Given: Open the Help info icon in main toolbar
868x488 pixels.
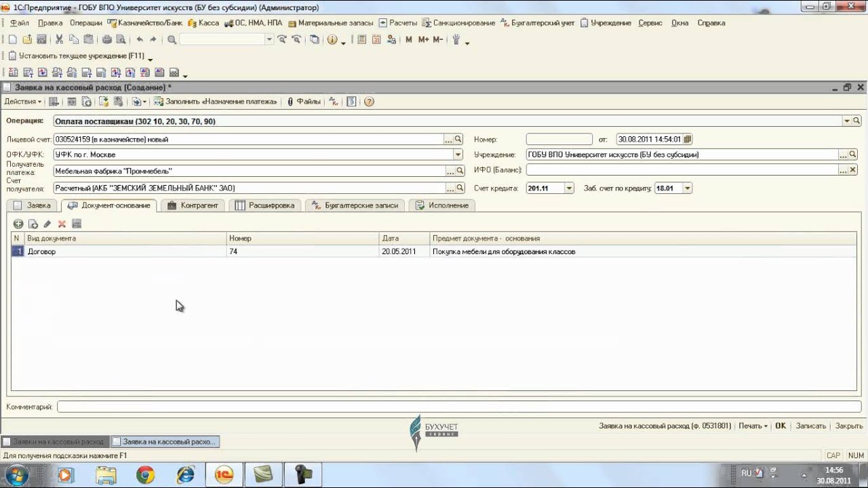Looking at the screenshot, I should pyautogui.click(x=332, y=40).
